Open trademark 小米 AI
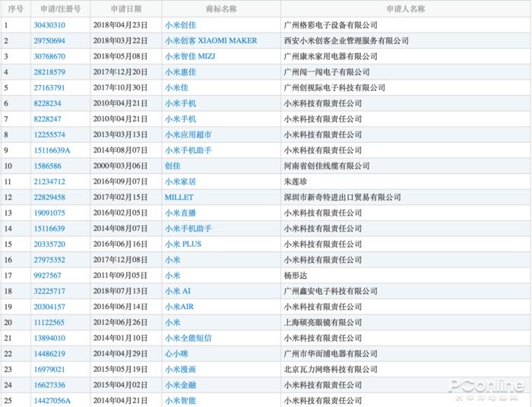This screenshot has width=532, height=407. point(178,291)
